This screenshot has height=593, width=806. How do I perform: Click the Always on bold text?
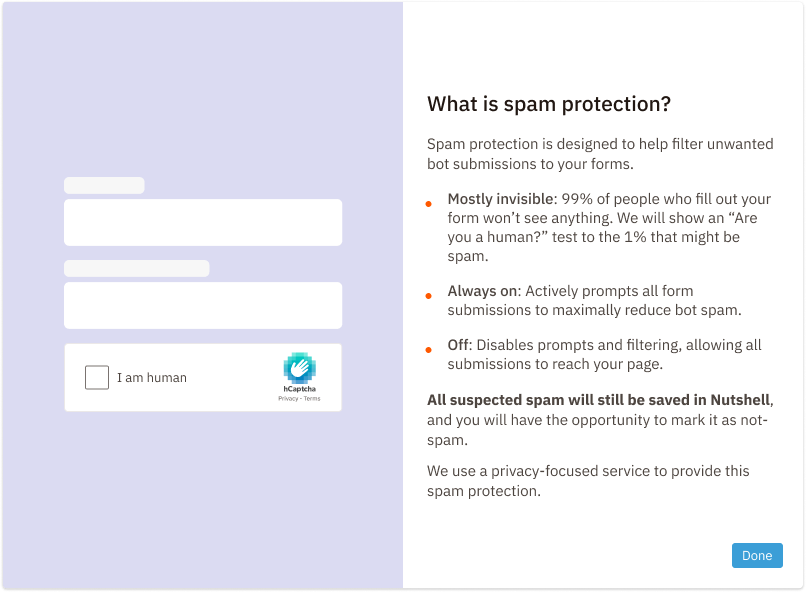tap(481, 291)
